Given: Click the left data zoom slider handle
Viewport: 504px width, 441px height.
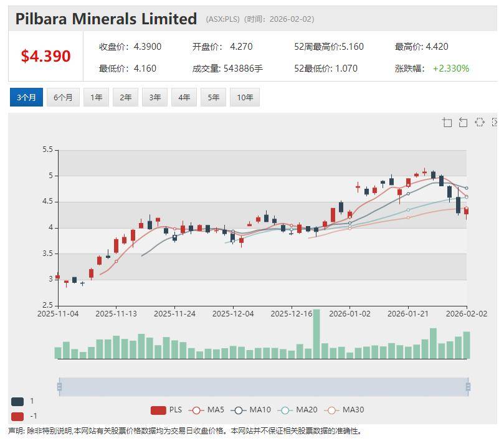Looking at the screenshot, I should [x=59, y=387].
